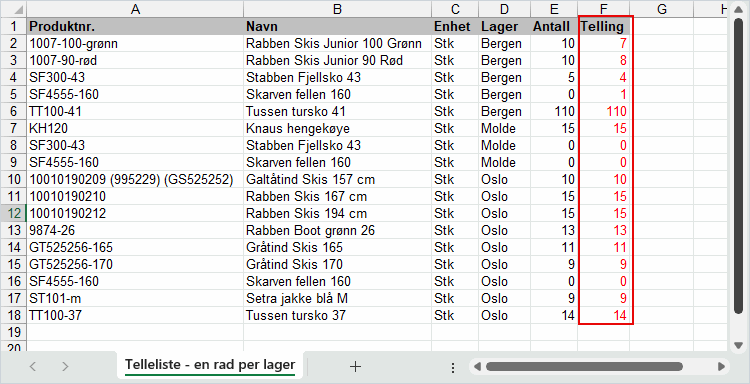Select the Telling value 110 for TT100-41
The width and height of the screenshot is (750, 384).
coord(604,111)
